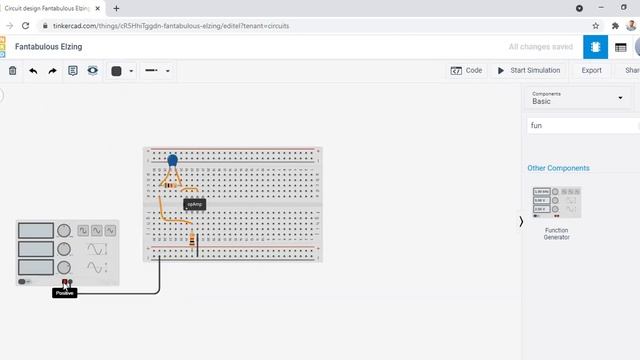The height and width of the screenshot is (360, 640).
Task: Select the Function Generator component thumbnail
Action: tap(557, 202)
